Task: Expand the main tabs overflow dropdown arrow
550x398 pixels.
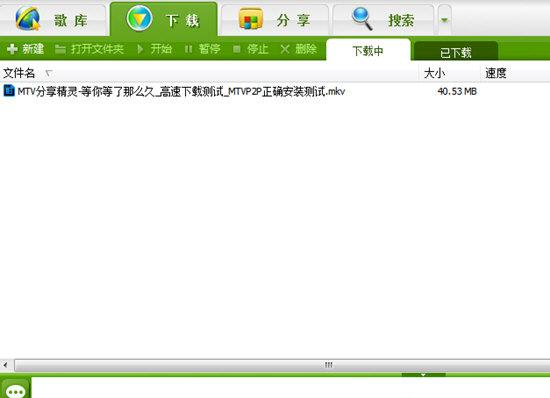Action: pos(444,20)
